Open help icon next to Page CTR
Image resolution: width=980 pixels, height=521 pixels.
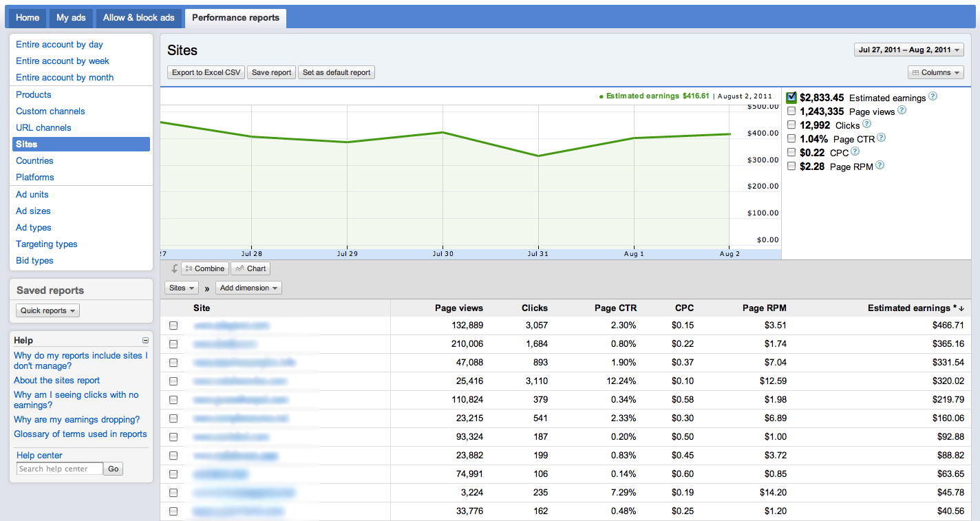click(x=881, y=138)
